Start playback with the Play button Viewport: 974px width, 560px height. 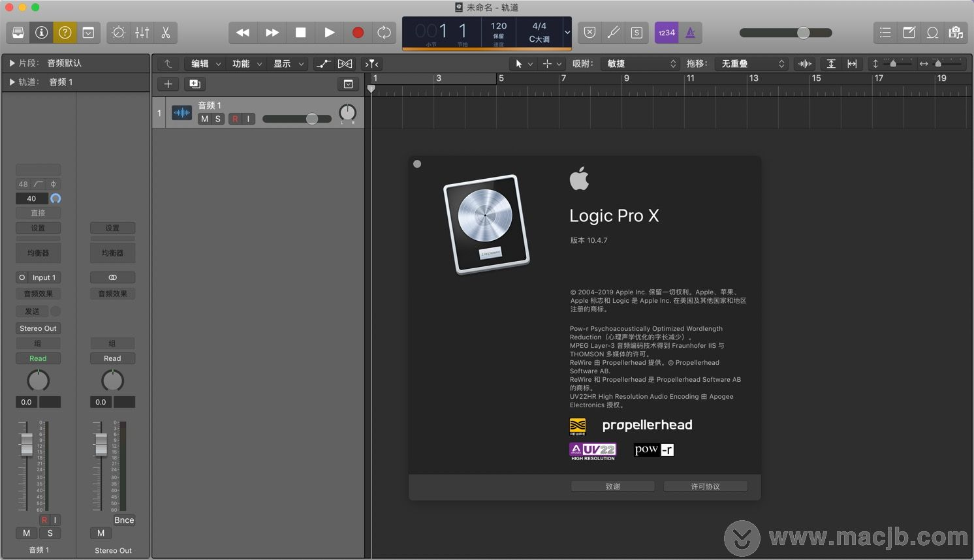(x=329, y=33)
